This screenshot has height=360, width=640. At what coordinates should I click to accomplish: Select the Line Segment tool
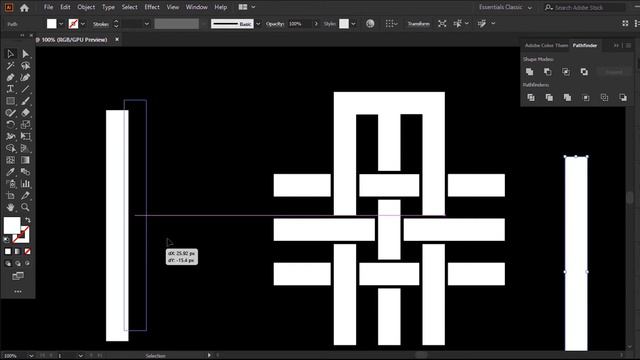[x=25, y=89]
